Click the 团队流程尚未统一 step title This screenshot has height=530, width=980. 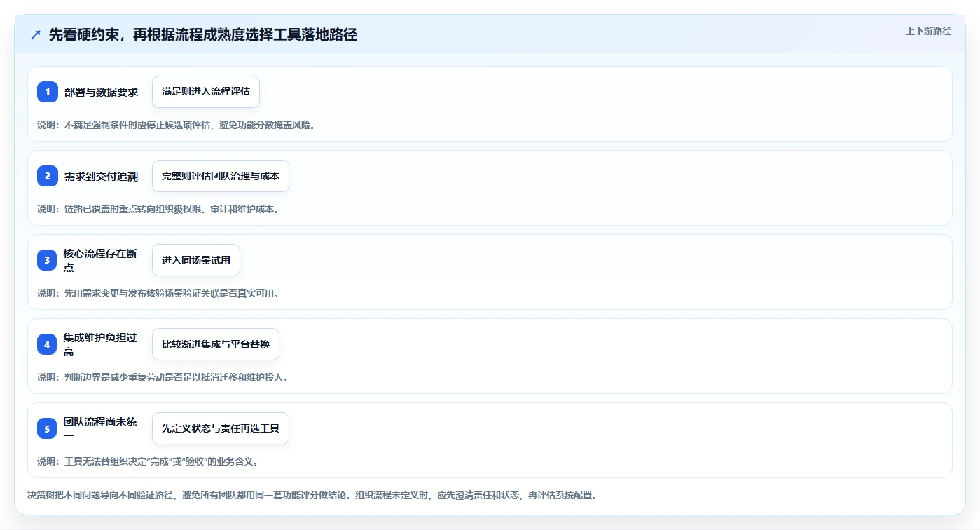pos(101,428)
